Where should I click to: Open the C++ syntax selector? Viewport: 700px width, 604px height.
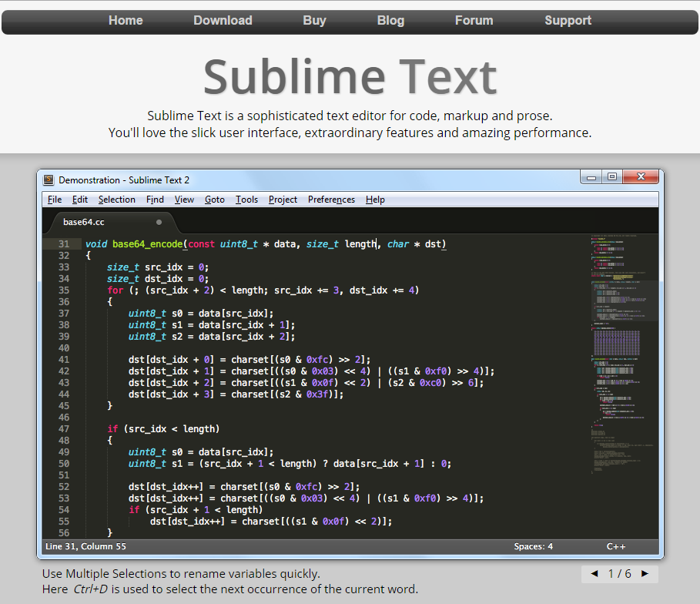tap(615, 546)
